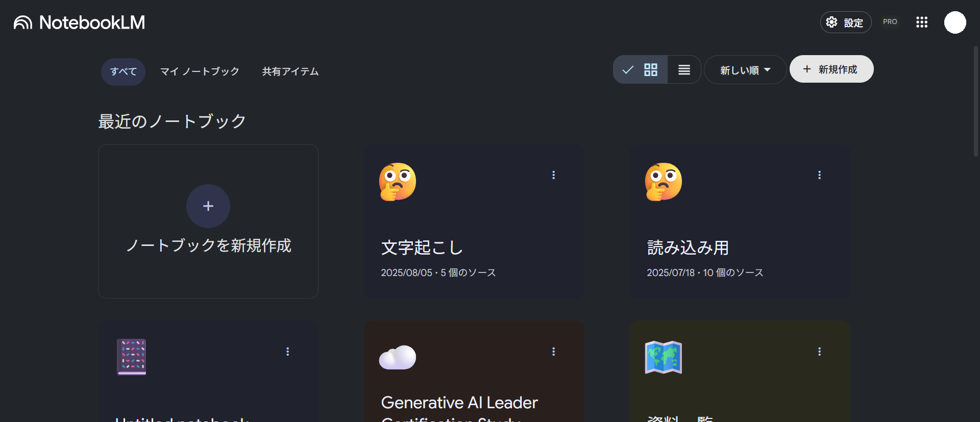980x422 pixels.
Task: Select the 共有アイテム tab
Action: click(x=290, y=71)
